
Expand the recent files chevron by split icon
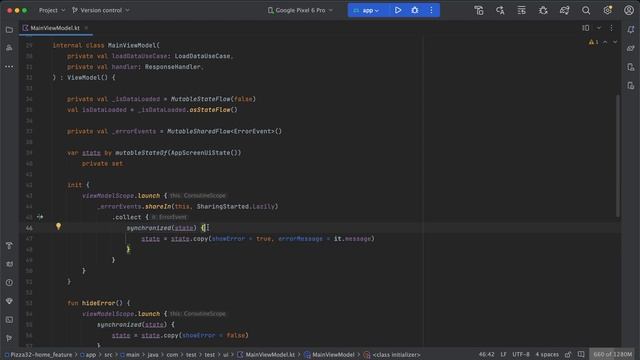click(599, 28)
